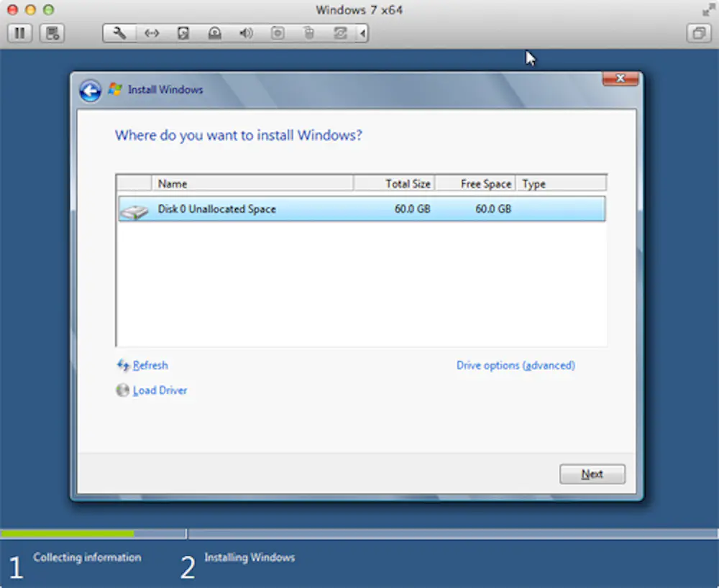
Task: Click the network adapter toolbar icon
Action: click(152, 33)
